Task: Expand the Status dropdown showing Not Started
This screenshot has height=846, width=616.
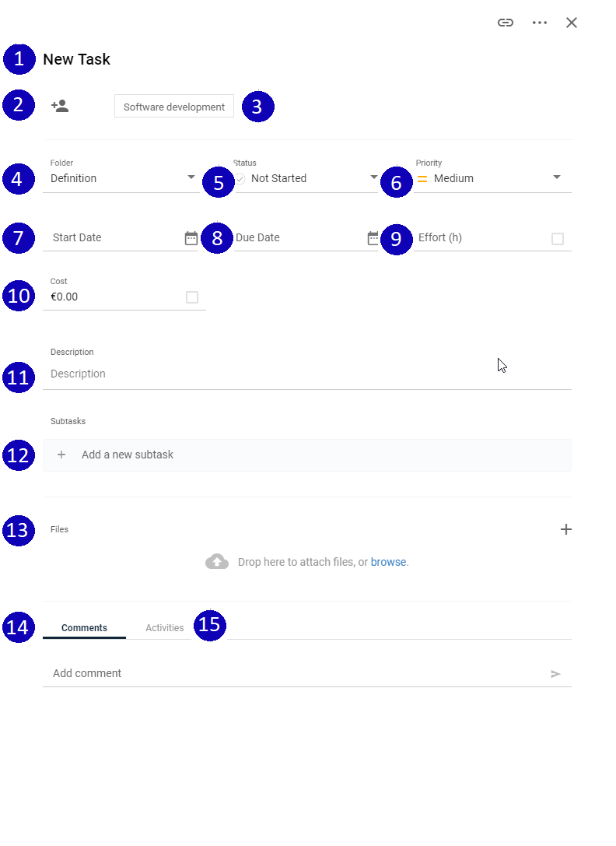Action: (x=306, y=178)
